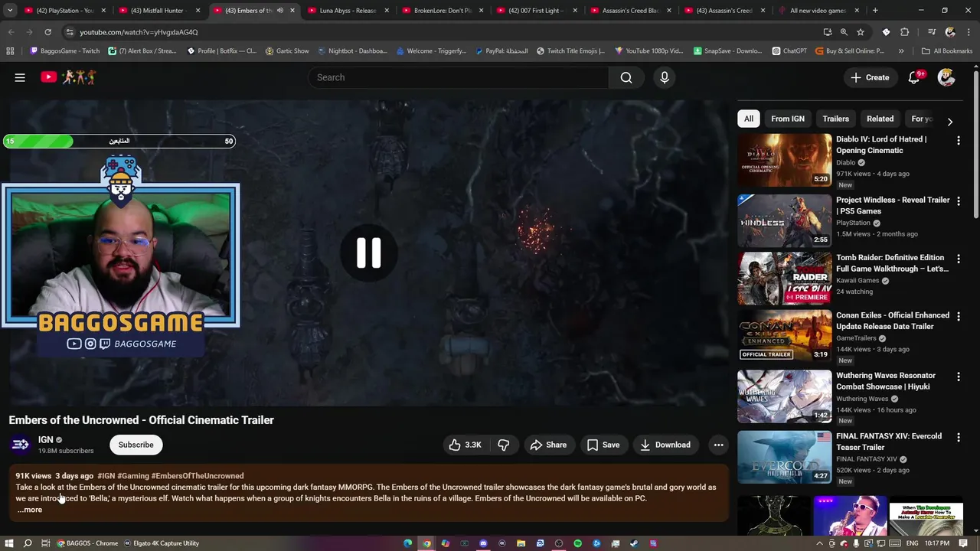
Task: Click the Download button
Action: (665, 445)
